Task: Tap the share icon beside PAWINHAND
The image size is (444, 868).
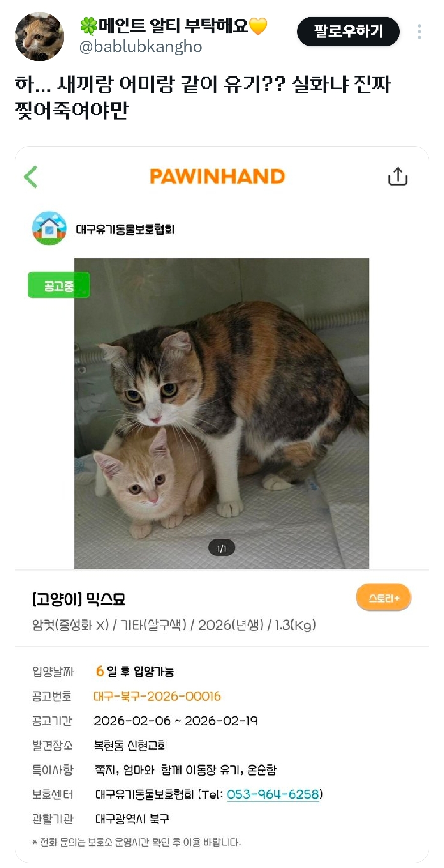Action: (398, 176)
